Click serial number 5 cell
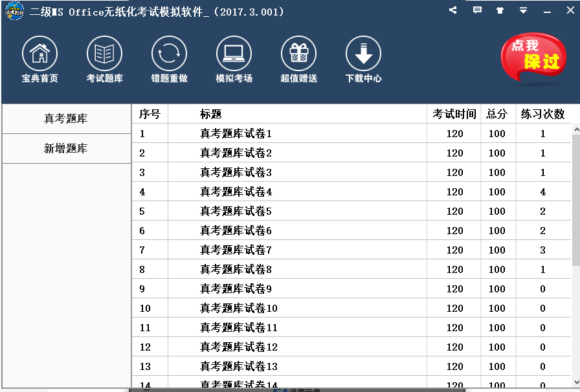 tap(142, 211)
